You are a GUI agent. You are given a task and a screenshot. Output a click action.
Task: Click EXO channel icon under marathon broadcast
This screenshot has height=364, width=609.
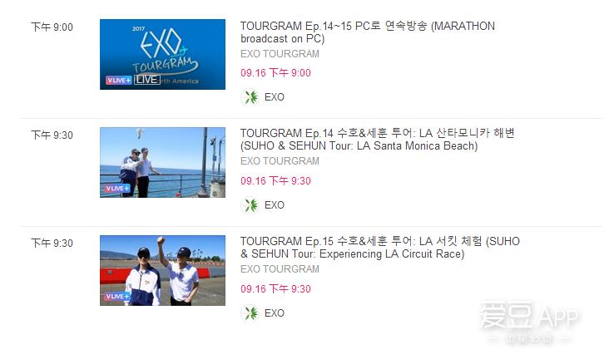(250, 97)
